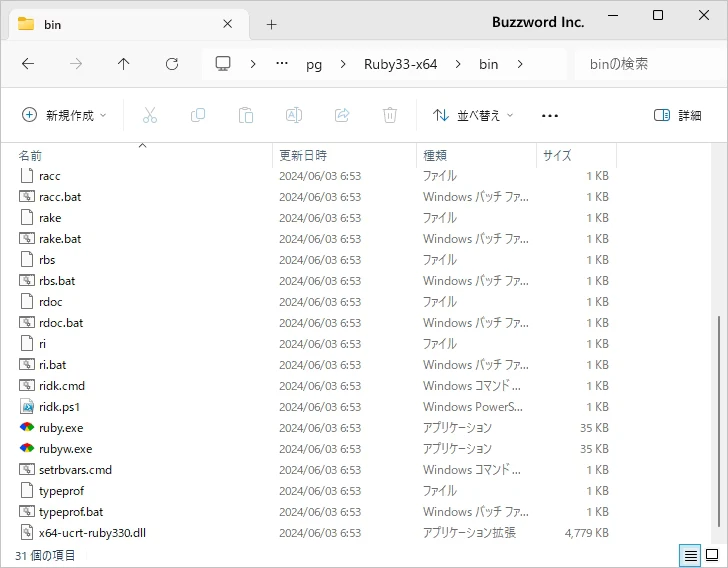Image resolution: width=728 pixels, height=568 pixels.
Task: Select the racc file name
Action: pos(50,176)
